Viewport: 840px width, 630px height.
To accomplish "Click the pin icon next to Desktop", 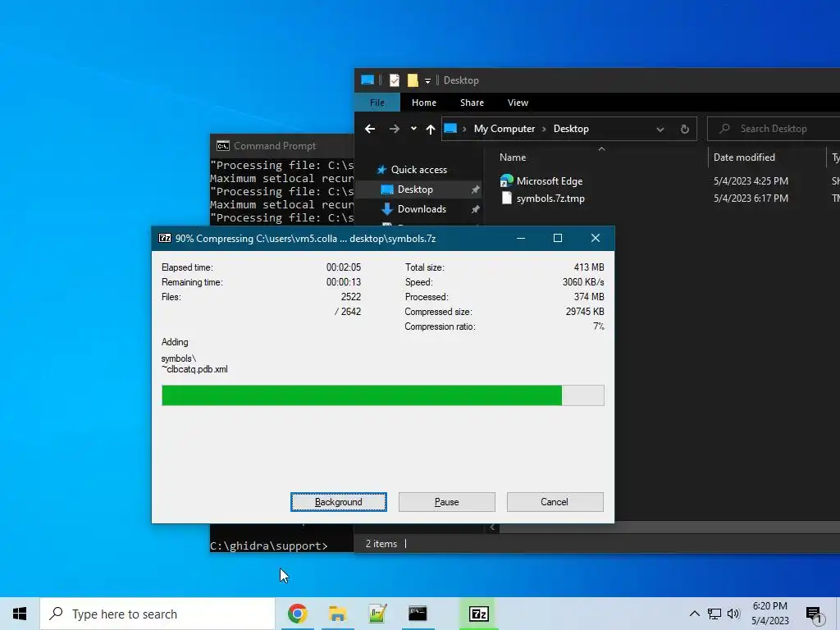I will point(475,189).
